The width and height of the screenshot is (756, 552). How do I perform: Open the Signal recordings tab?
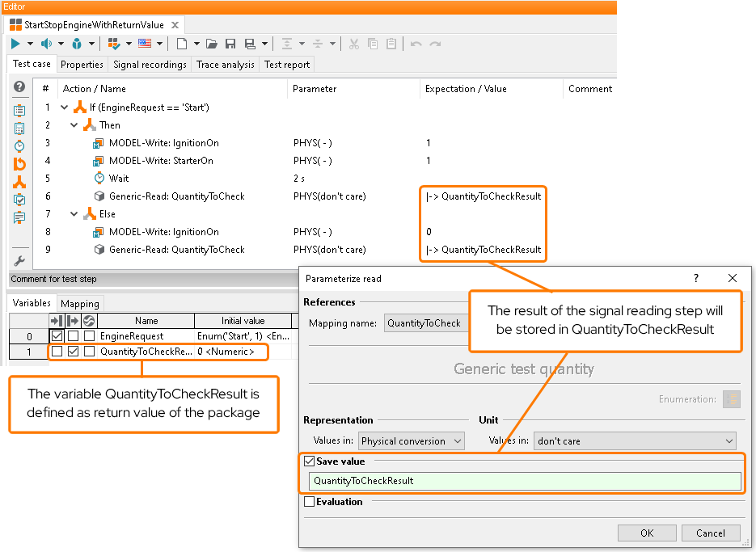150,65
